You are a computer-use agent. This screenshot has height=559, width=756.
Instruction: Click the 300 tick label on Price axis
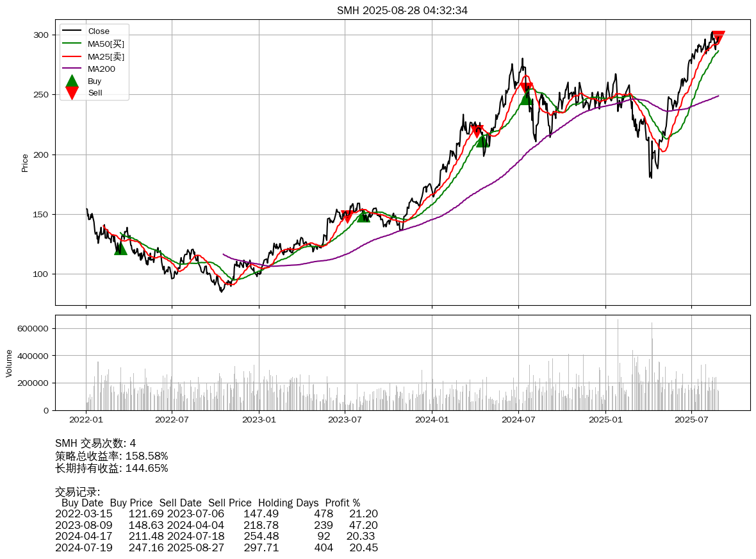(42, 35)
